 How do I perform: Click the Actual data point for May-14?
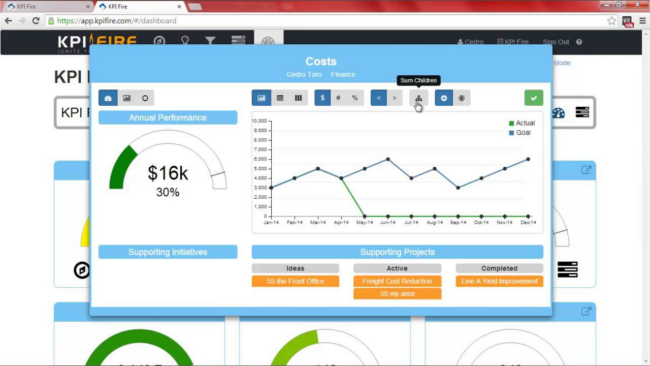[365, 216]
